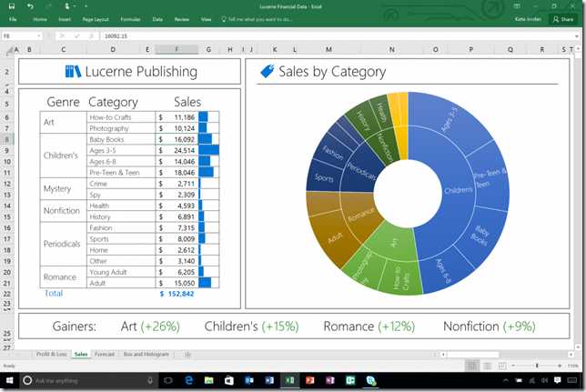Viewport: 586px width, 392px height.
Task: Add a new sheet with plus icon
Action: [187, 355]
